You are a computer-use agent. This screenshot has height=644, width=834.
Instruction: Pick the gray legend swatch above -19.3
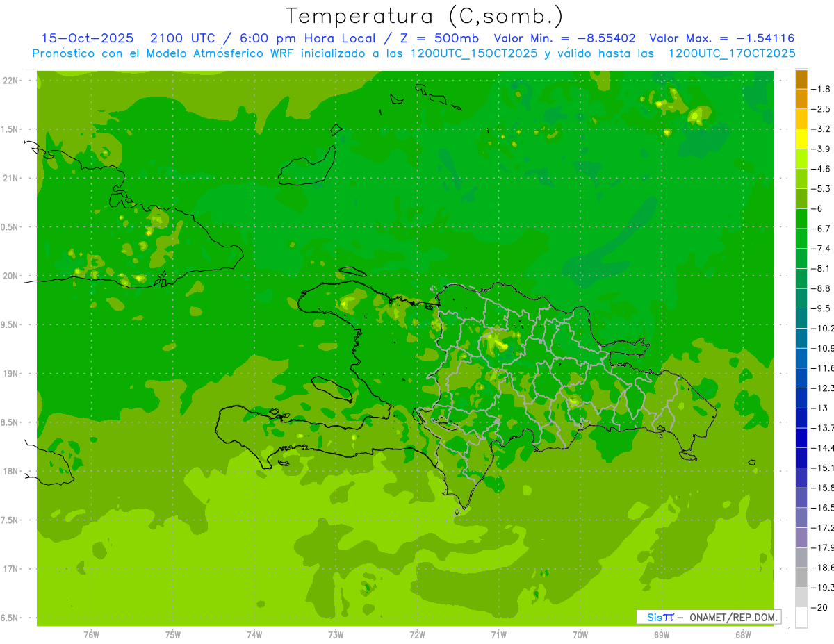click(x=801, y=577)
